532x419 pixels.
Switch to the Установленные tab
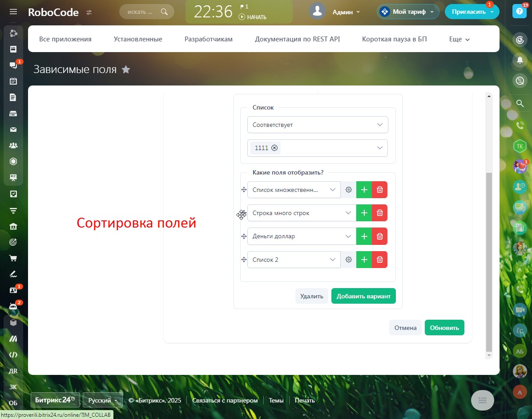click(x=138, y=39)
